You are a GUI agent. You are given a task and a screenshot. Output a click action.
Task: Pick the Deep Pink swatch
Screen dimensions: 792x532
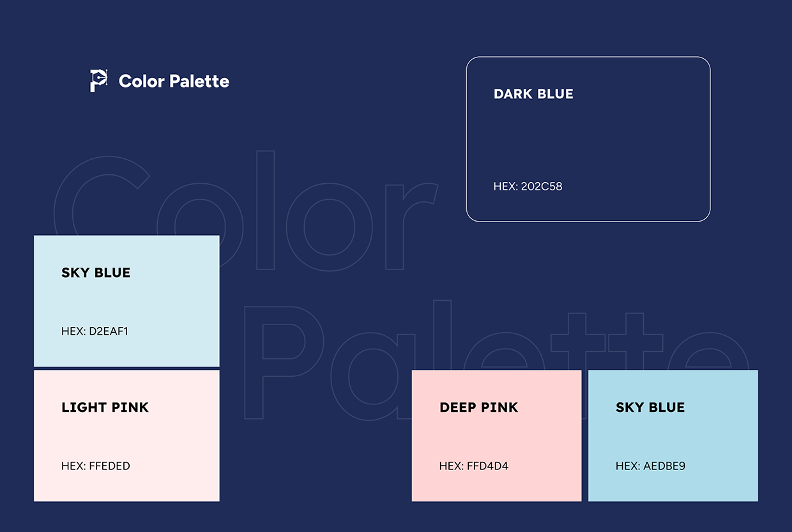(x=496, y=436)
